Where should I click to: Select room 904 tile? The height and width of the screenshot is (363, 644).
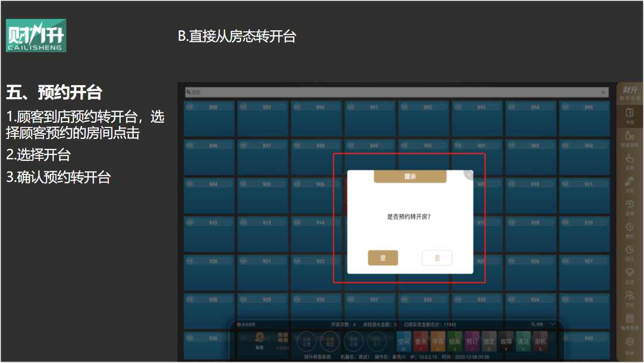click(210, 196)
